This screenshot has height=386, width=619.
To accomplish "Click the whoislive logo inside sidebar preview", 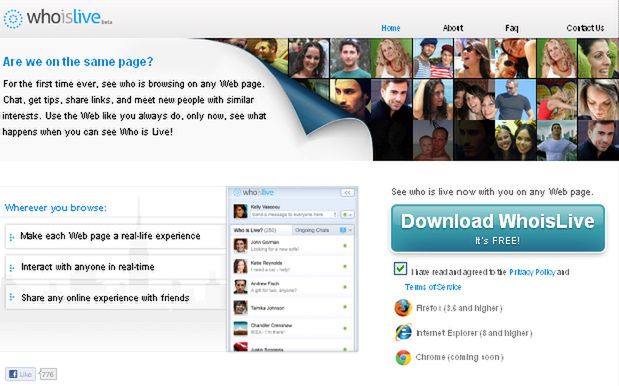I will pyautogui.click(x=254, y=193).
